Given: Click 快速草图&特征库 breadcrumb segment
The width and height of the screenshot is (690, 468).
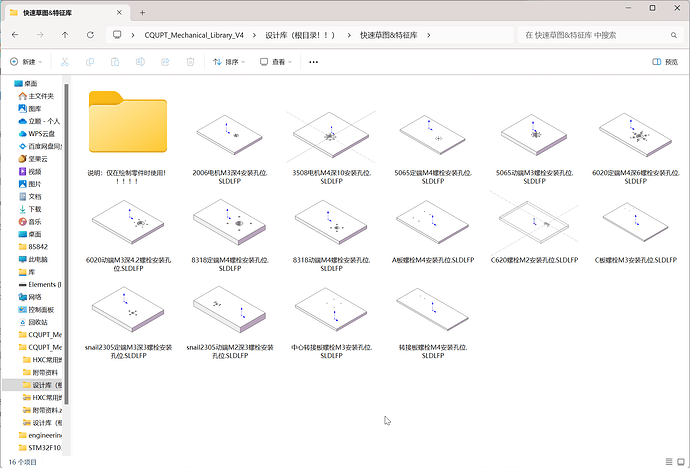Looking at the screenshot, I should (x=389, y=35).
